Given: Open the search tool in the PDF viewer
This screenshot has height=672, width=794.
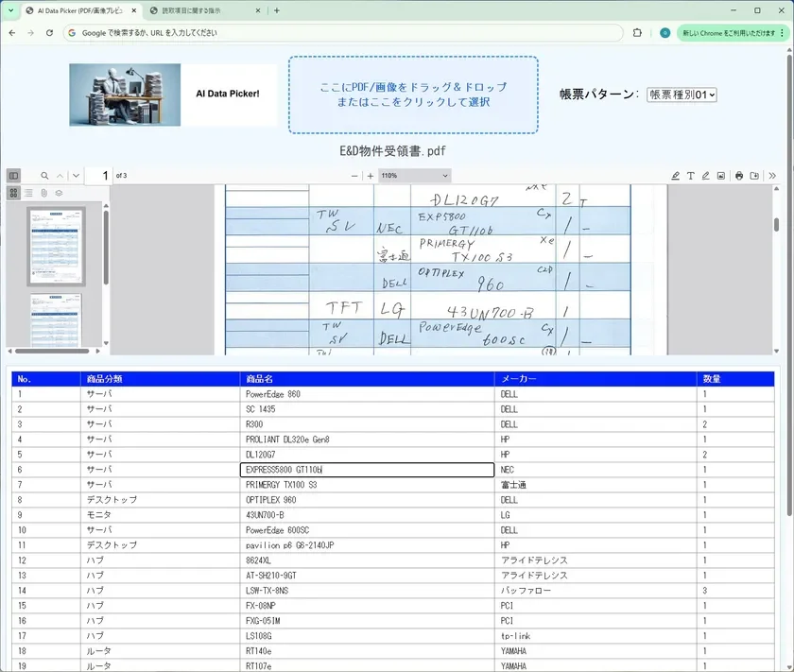Looking at the screenshot, I should pos(44,175).
